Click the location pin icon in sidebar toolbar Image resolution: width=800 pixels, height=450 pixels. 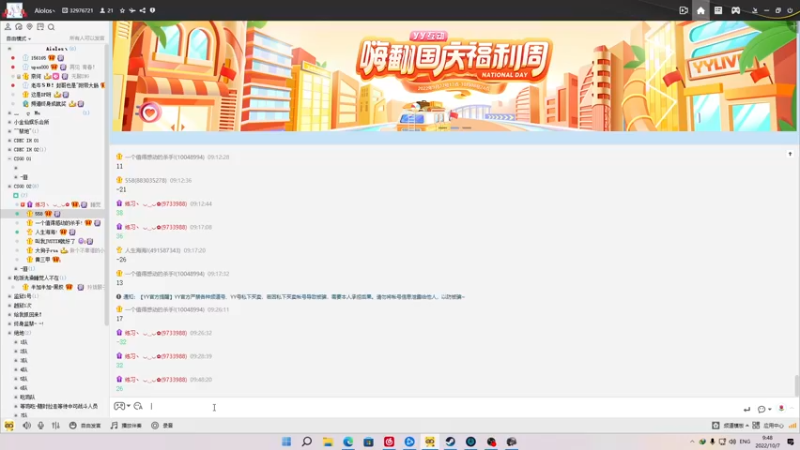pyautogui.click(x=29, y=27)
